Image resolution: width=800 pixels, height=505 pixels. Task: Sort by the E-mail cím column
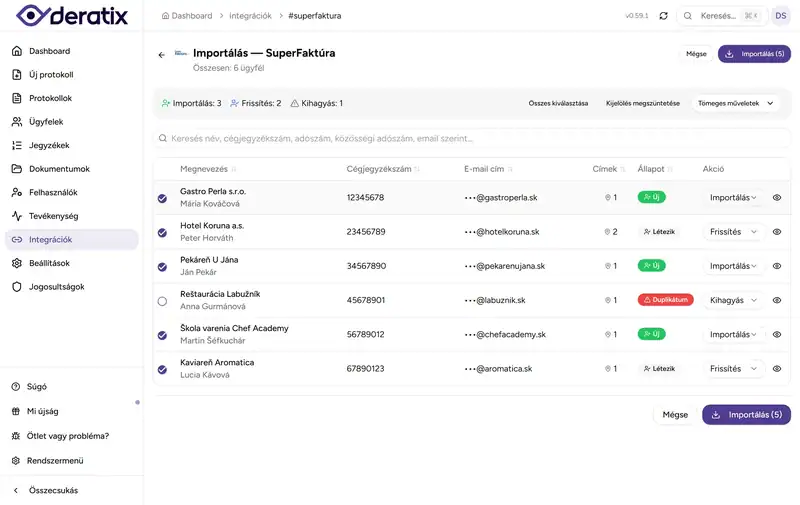coord(488,169)
